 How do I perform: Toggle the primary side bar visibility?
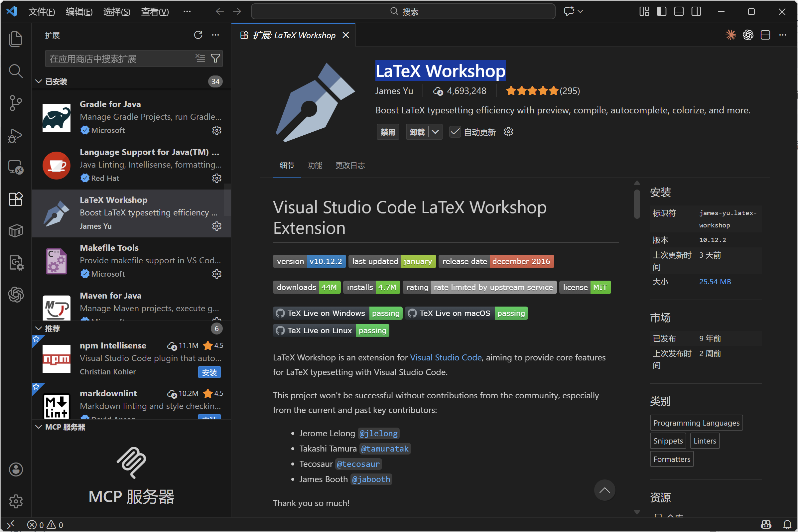tap(661, 12)
